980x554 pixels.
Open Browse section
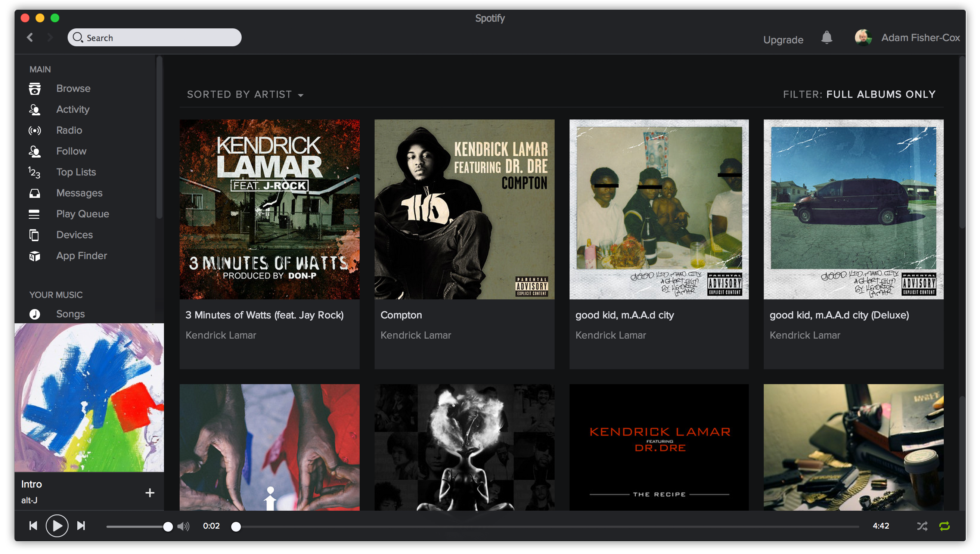pos(74,88)
